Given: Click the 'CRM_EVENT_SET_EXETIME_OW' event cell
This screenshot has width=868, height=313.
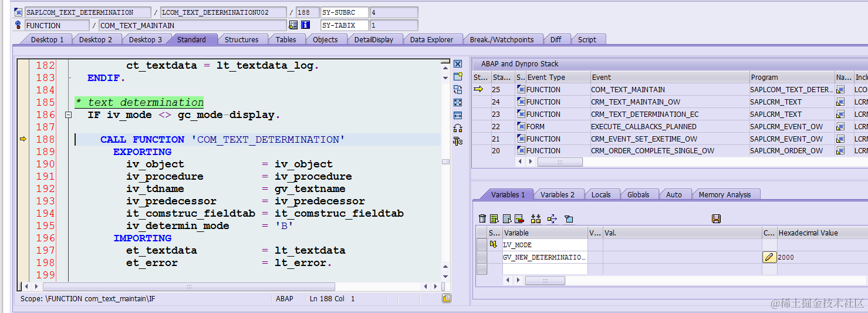Looking at the screenshot, I should [670, 139].
